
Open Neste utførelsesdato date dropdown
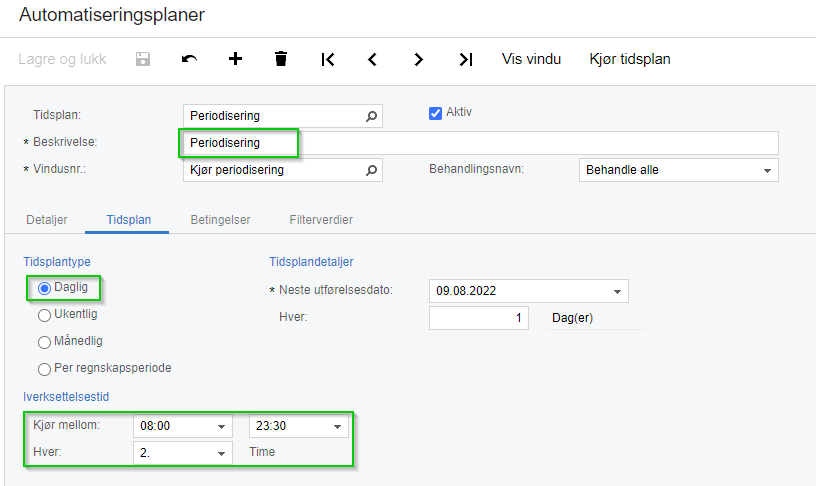(x=617, y=291)
